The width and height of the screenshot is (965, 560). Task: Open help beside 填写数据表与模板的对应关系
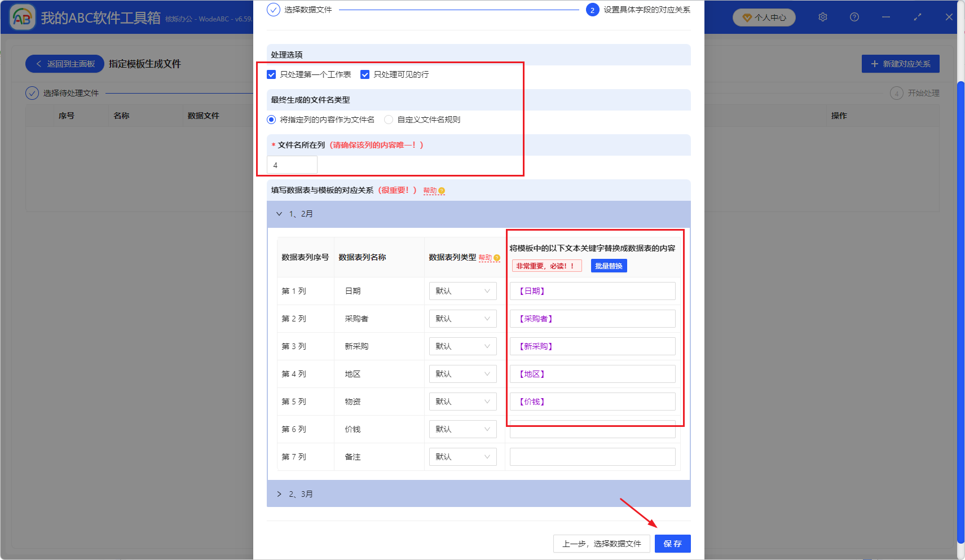click(442, 191)
